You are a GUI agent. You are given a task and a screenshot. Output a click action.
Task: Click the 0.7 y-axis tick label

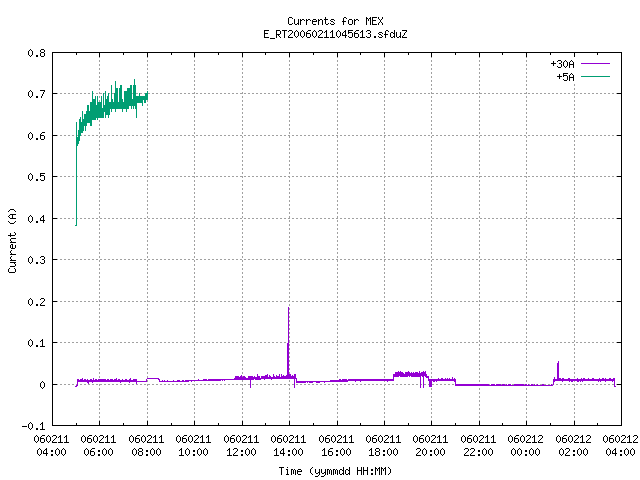pos(36,94)
